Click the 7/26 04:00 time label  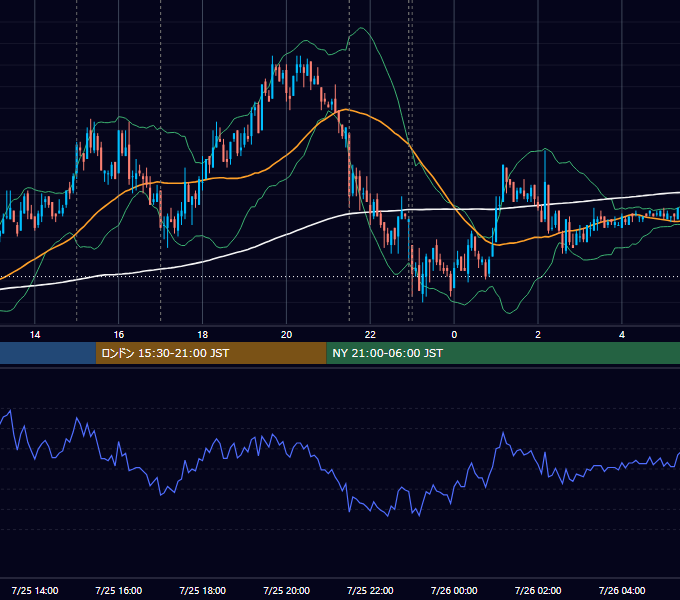pos(622,590)
